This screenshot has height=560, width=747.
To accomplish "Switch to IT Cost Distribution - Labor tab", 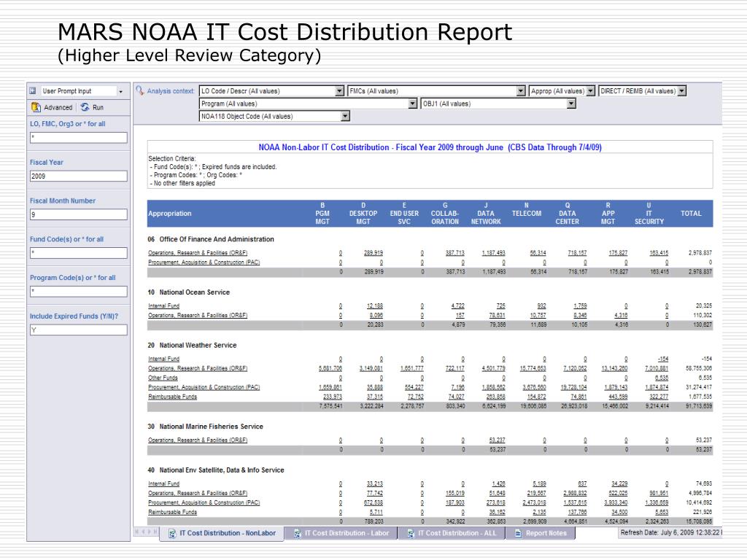I will click(341, 533).
